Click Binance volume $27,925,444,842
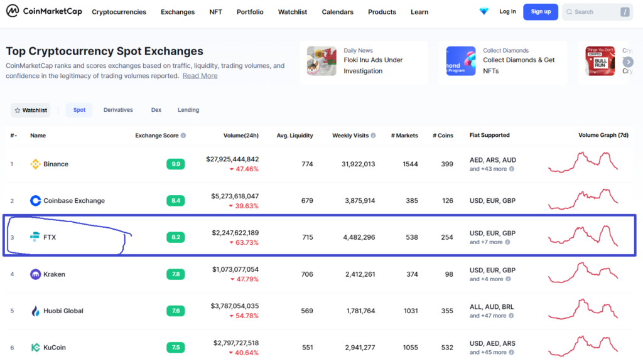The width and height of the screenshot is (643, 364). point(232,159)
